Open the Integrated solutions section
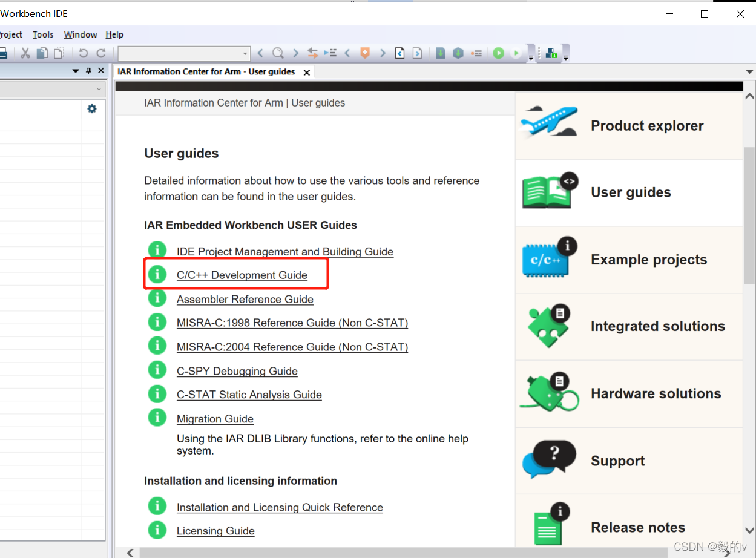Image resolution: width=756 pixels, height=558 pixels. pyautogui.click(x=629, y=327)
